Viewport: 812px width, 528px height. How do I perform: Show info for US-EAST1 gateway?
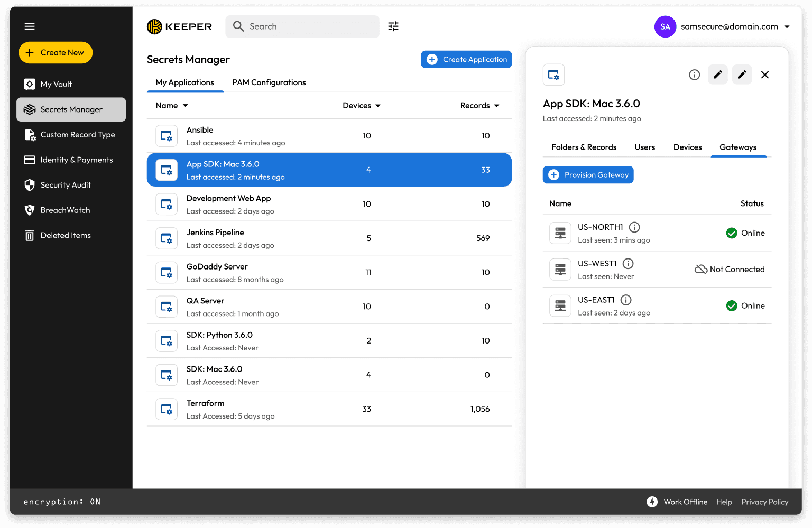pos(626,300)
